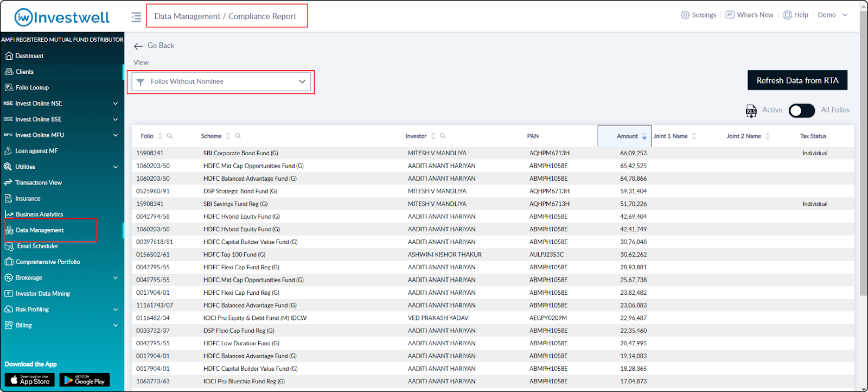The width and height of the screenshot is (868, 392).
Task: Sort by Scheme column arrows
Action: coord(228,136)
